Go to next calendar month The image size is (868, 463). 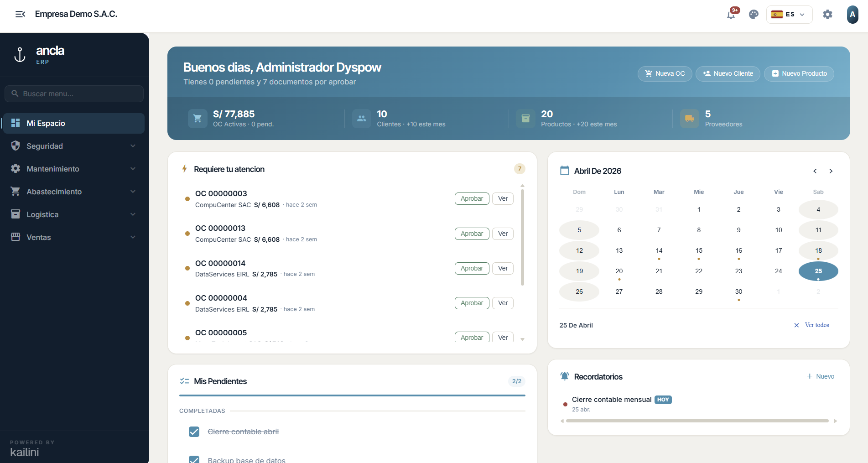831,171
